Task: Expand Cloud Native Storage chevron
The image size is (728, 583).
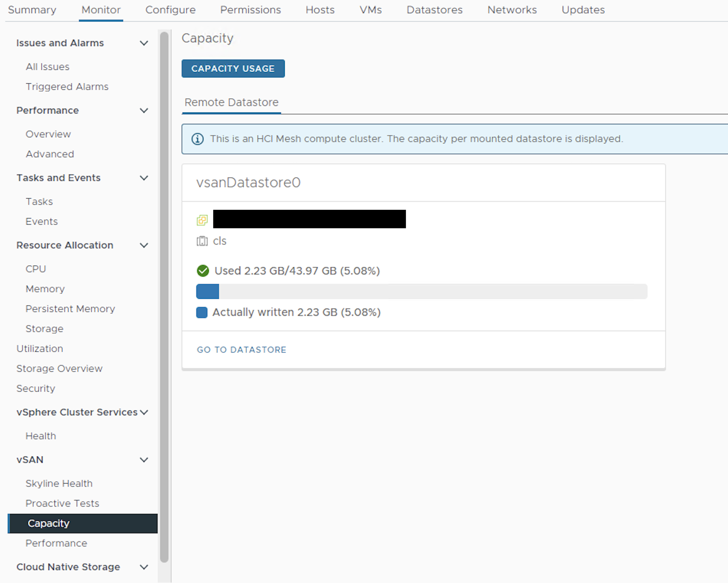Action: pyautogui.click(x=144, y=567)
